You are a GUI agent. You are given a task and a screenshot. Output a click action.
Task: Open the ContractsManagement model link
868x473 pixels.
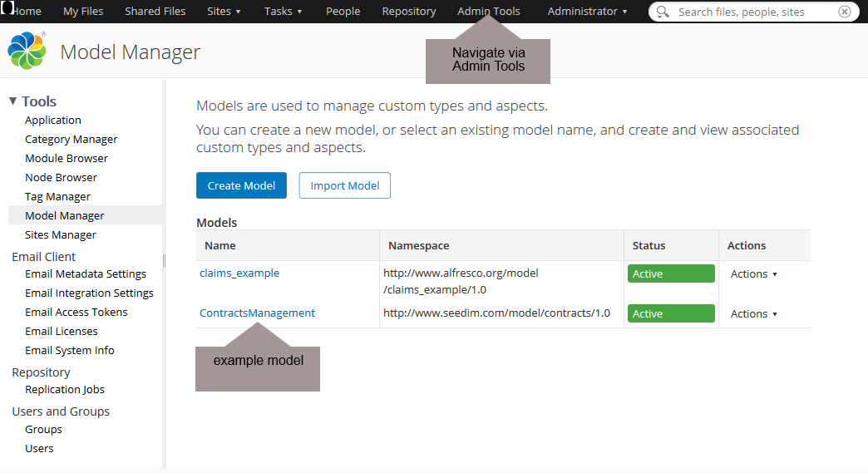point(257,313)
